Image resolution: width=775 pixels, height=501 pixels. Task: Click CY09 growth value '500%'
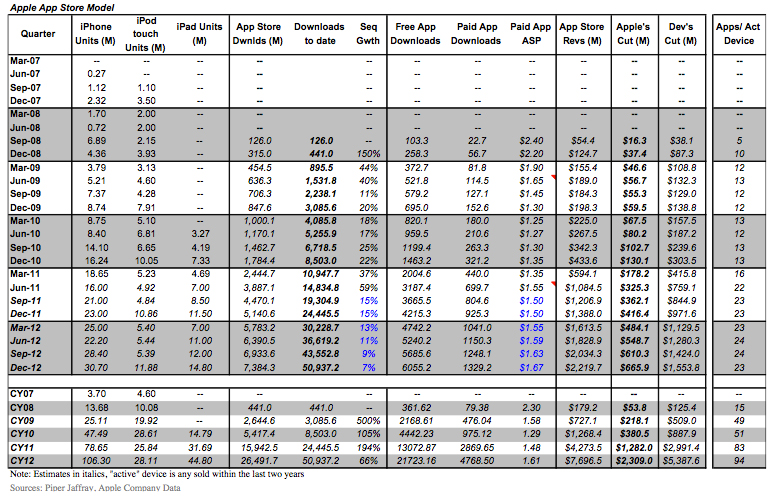pyautogui.click(x=369, y=421)
